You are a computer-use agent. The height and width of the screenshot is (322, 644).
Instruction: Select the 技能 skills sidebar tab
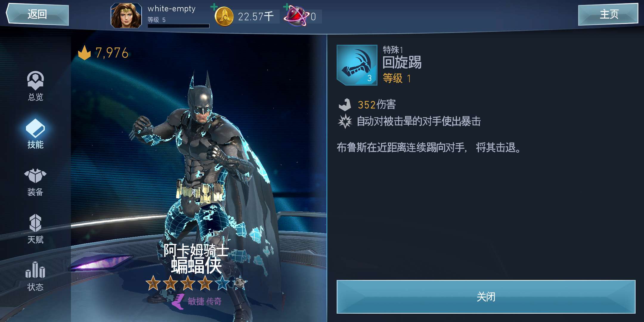click(x=35, y=134)
